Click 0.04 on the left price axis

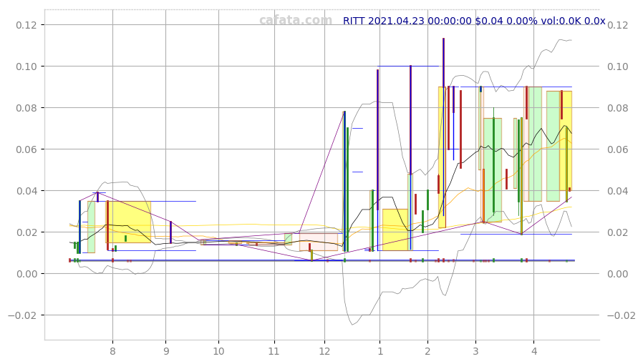26,191
